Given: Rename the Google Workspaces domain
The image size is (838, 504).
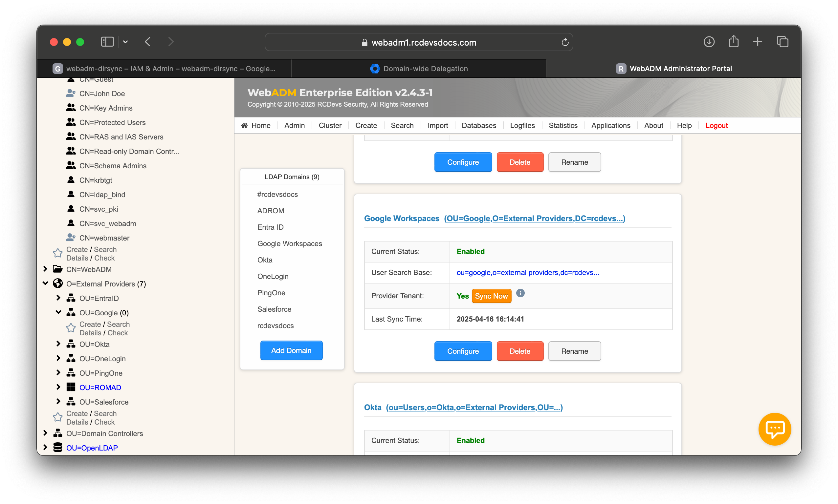Looking at the screenshot, I should point(574,351).
